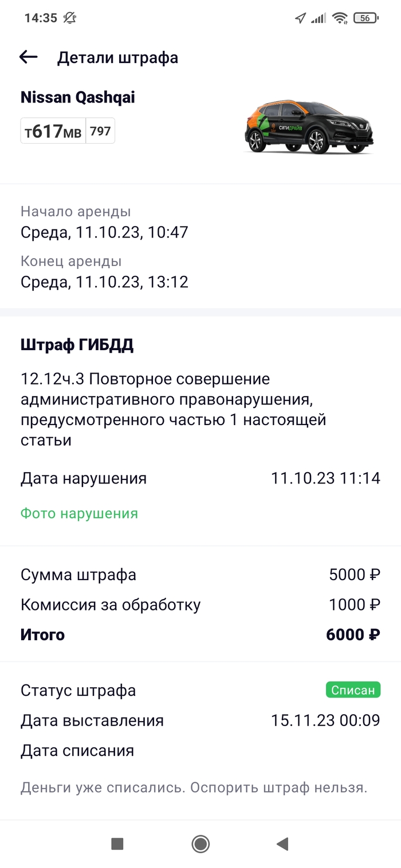Tap the Начало аренды date field
The width and height of the screenshot is (401, 868).
(x=104, y=223)
